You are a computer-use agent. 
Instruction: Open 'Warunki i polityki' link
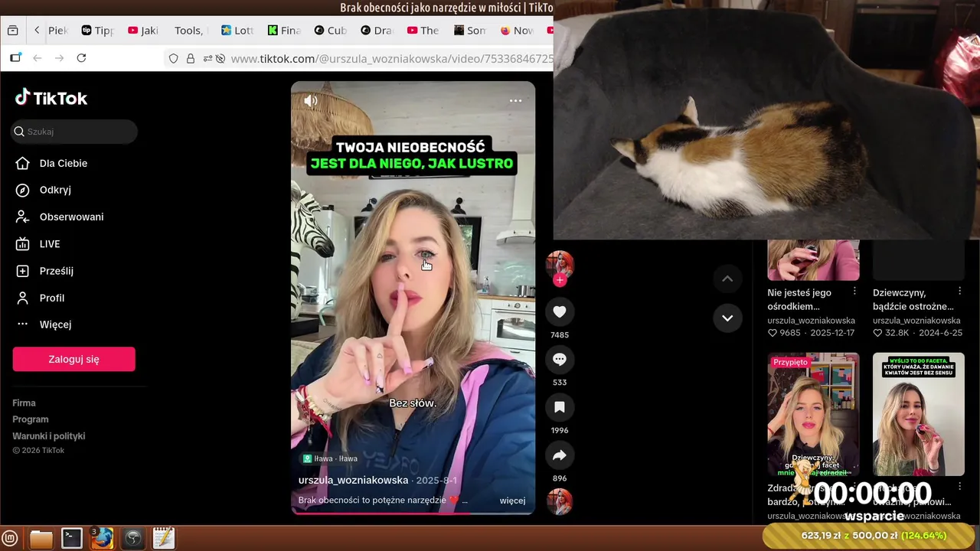click(49, 436)
